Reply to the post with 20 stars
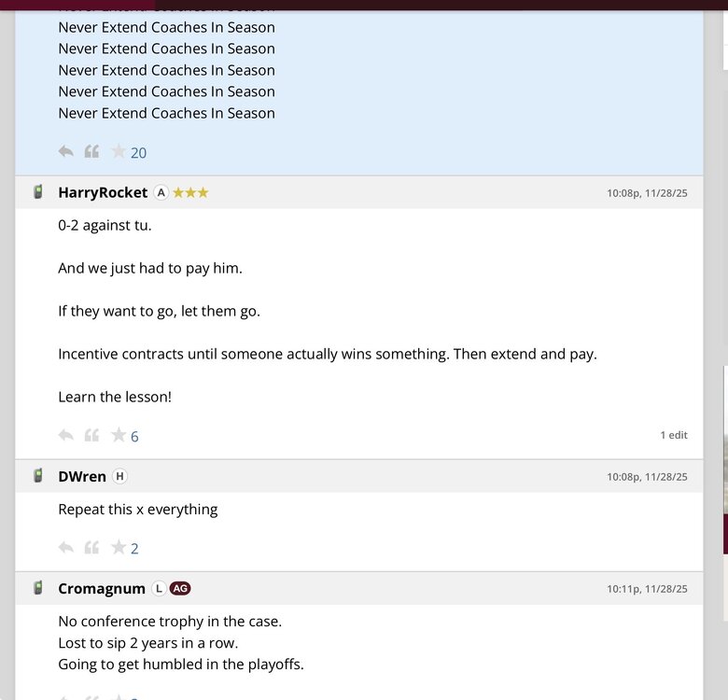Viewport: 728px width, 700px height. 65,151
